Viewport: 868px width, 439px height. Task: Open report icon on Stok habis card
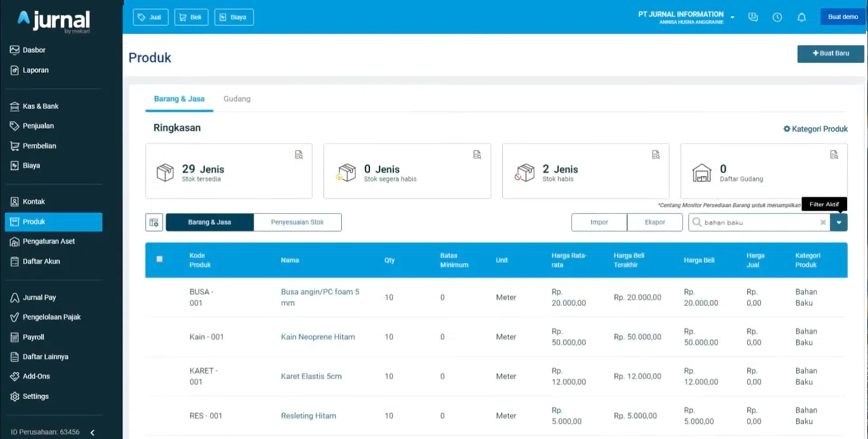click(x=656, y=155)
